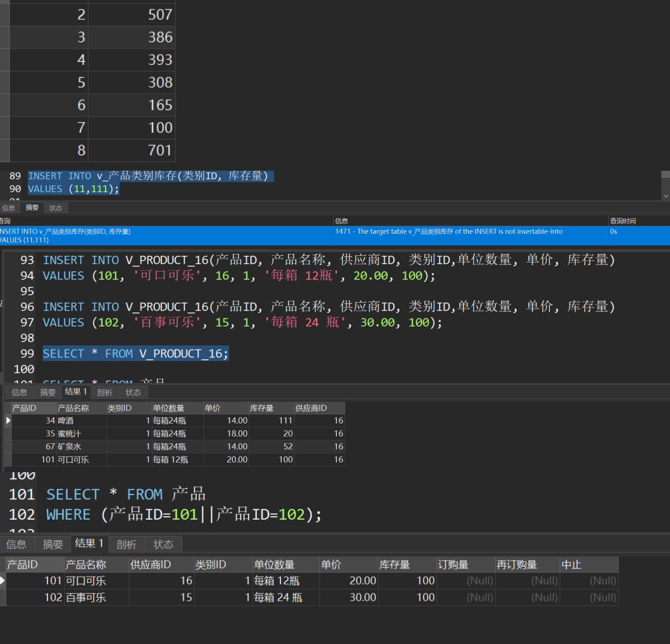This screenshot has height=644, width=670.
Task: Click the '52' stock cell of 矿泉水
Action: 271,446
